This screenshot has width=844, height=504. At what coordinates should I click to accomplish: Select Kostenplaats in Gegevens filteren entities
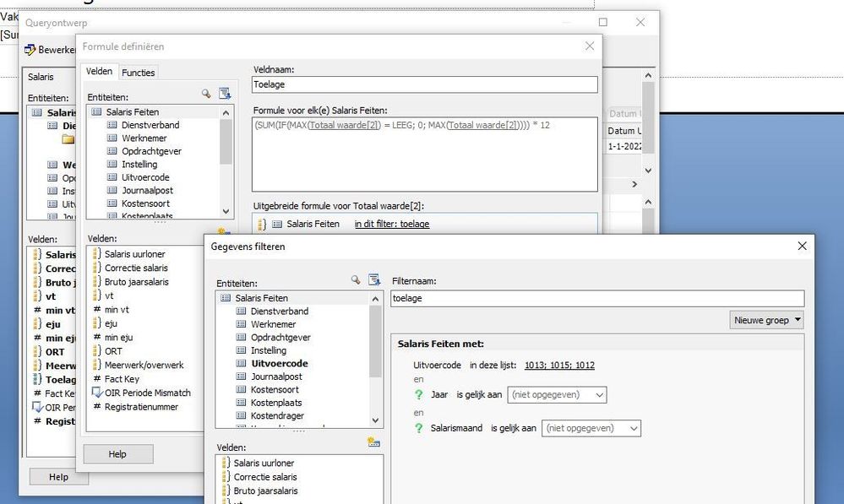click(276, 403)
